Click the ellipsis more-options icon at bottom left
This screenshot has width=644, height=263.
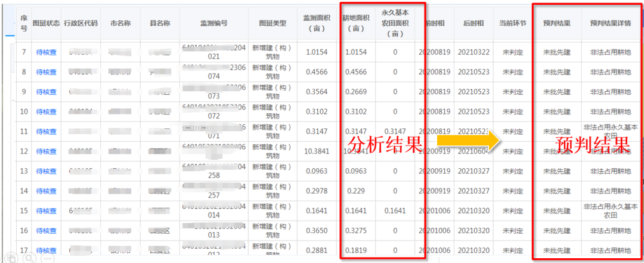coord(47,259)
